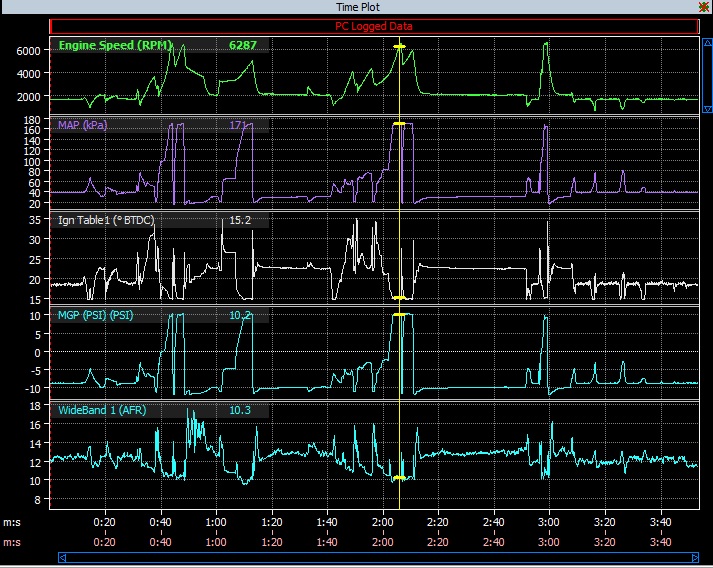Click the MGP value 10.2
The image size is (713, 568).
[x=240, y=315]
